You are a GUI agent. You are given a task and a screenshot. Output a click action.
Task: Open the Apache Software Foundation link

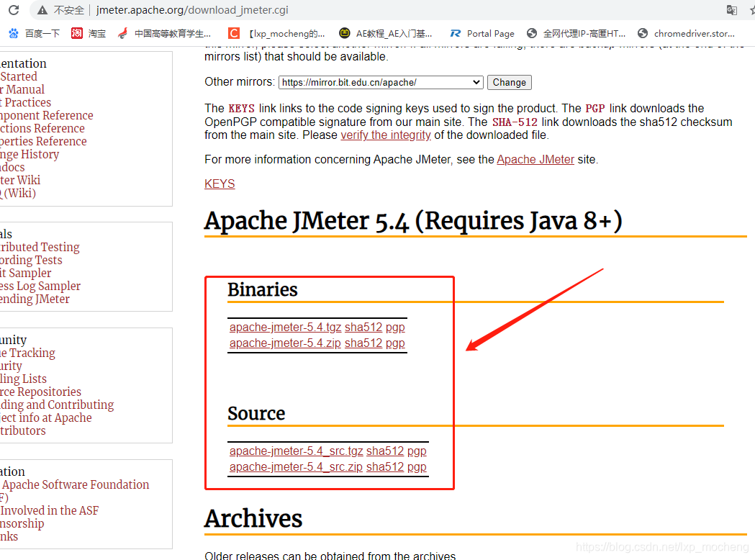(75, 485)
